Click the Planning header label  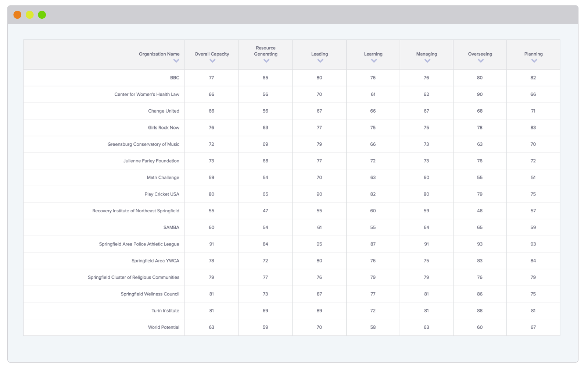pyautogui.click(x=533, y=54)
